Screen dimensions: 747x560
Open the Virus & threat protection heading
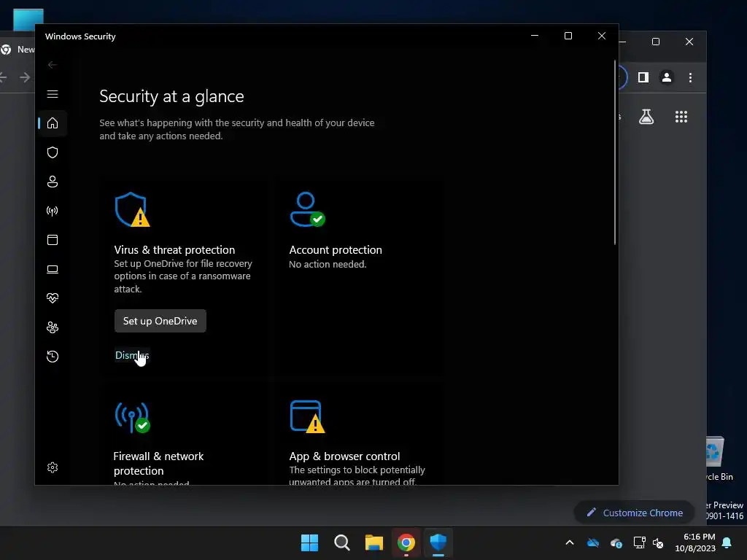[174, 250]
